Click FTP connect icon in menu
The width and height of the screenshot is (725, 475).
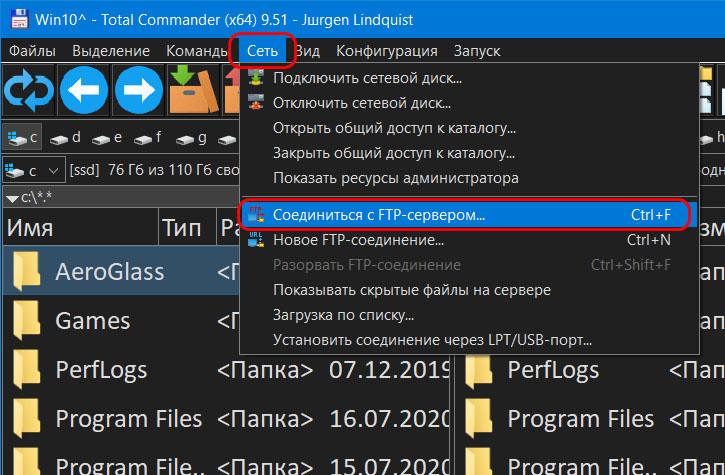point(256,214)
